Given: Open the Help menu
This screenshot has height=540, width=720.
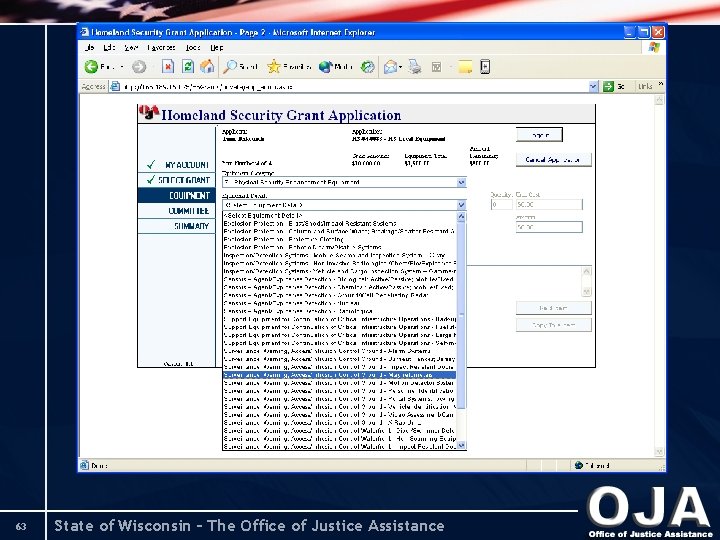Looking at the screenshot, I should (x=217, y=47).
